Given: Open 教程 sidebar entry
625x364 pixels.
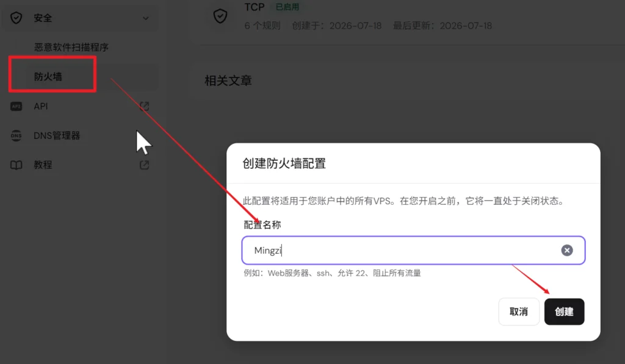Looking at the screenshot, I should point(43,165).
